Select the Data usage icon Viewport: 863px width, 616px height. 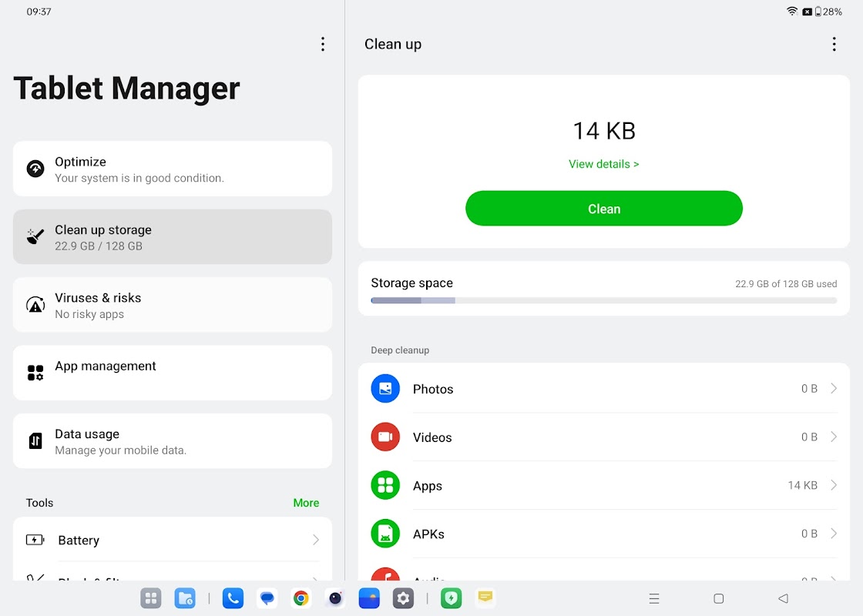(35, 440)
